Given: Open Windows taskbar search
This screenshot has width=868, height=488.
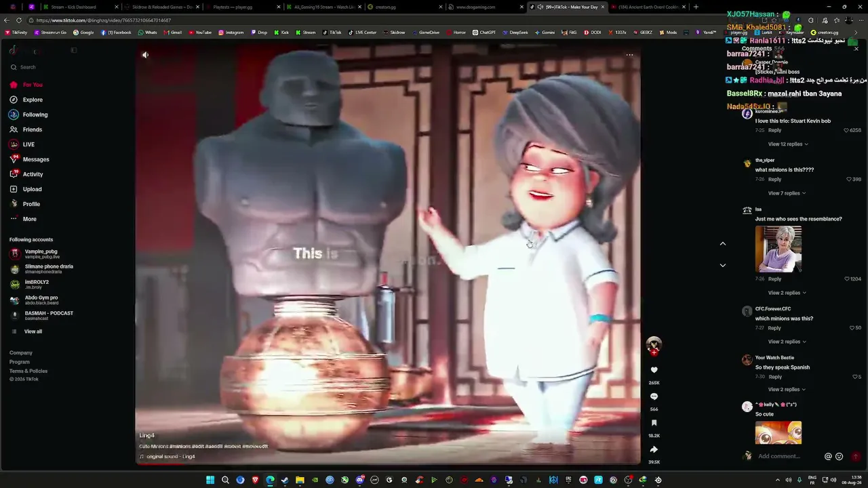Looking at the screenshot, I should (225, 480).
